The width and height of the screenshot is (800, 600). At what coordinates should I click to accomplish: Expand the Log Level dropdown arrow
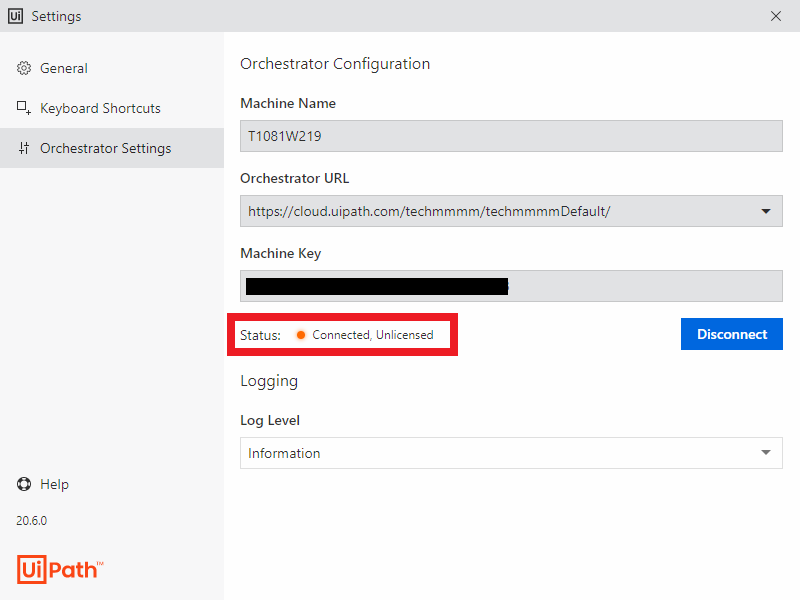point(766,453)
